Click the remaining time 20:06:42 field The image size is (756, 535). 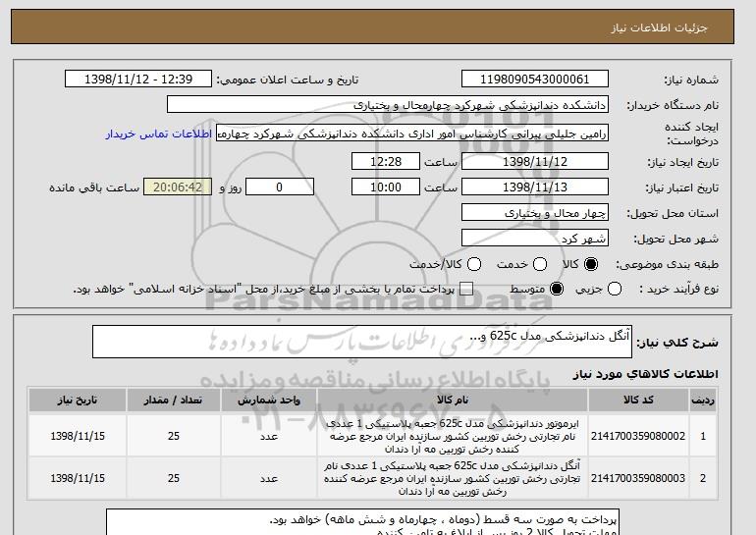pos(178,187)
